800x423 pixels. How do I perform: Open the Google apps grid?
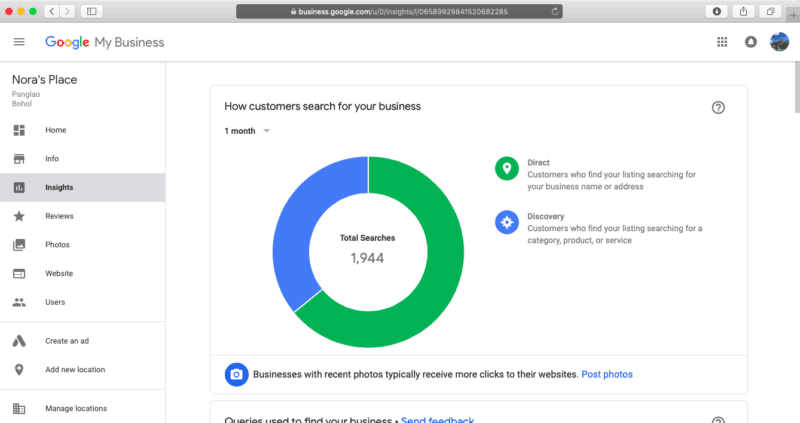pyautogui.click(x=722, y=42)
